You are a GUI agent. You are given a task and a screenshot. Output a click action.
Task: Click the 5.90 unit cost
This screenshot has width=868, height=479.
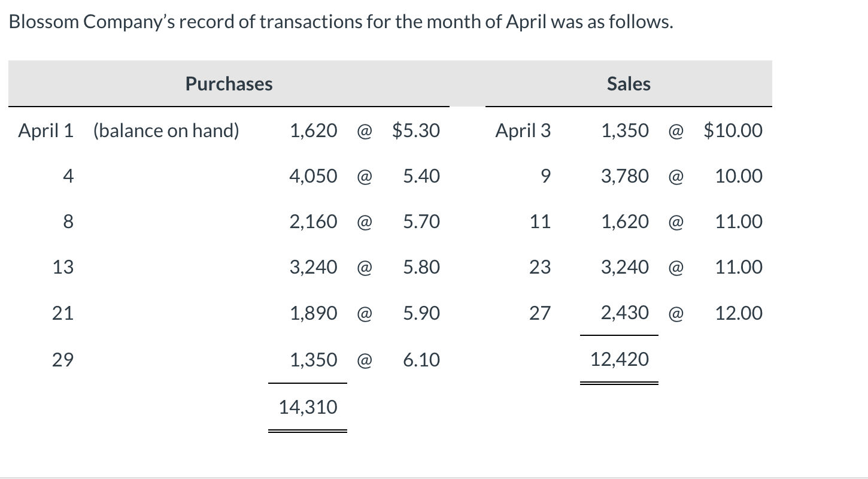point(421,313)
